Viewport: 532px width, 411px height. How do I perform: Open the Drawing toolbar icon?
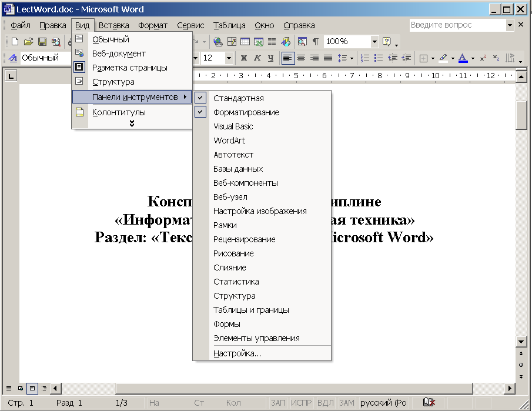tap(286, 42)
